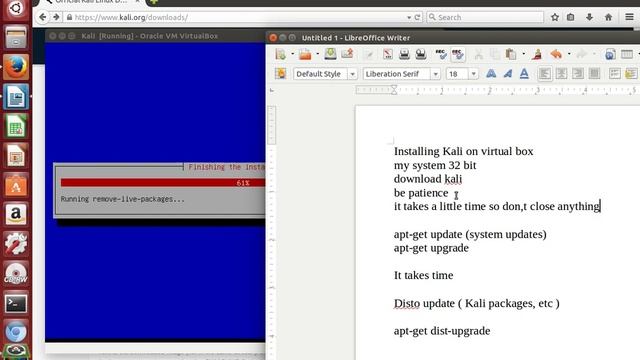Image resolution: width=640 pixels, height=360 pixels.
Task: Click the Insert table icon
Action: (627, 54)
